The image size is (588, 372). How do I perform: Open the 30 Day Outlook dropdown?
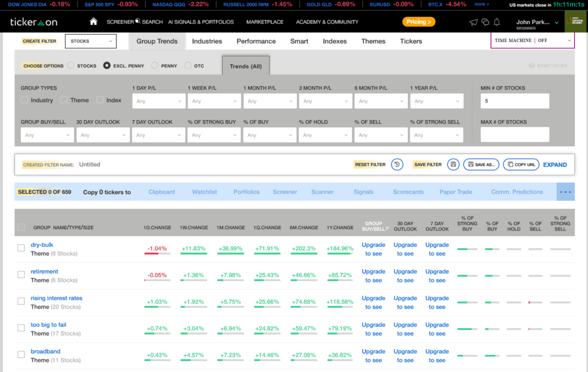pyautogui.click(x=103, y=135)
